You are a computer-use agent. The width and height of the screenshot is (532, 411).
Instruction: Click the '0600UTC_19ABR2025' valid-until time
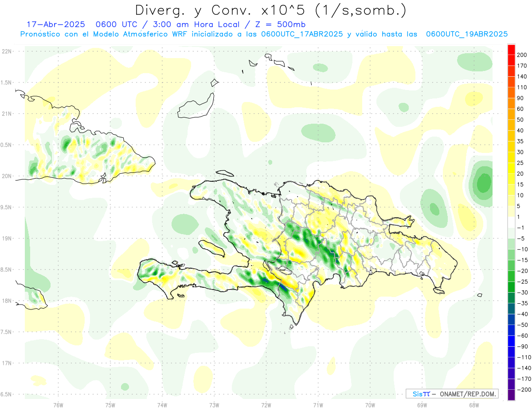coord(466,34)
